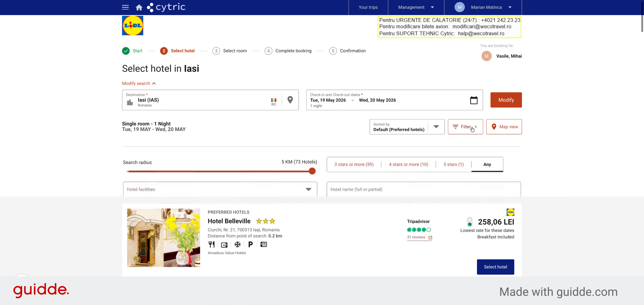
Task: Click Marian Matinca user avatar
Action: click(x=460, y=7)
